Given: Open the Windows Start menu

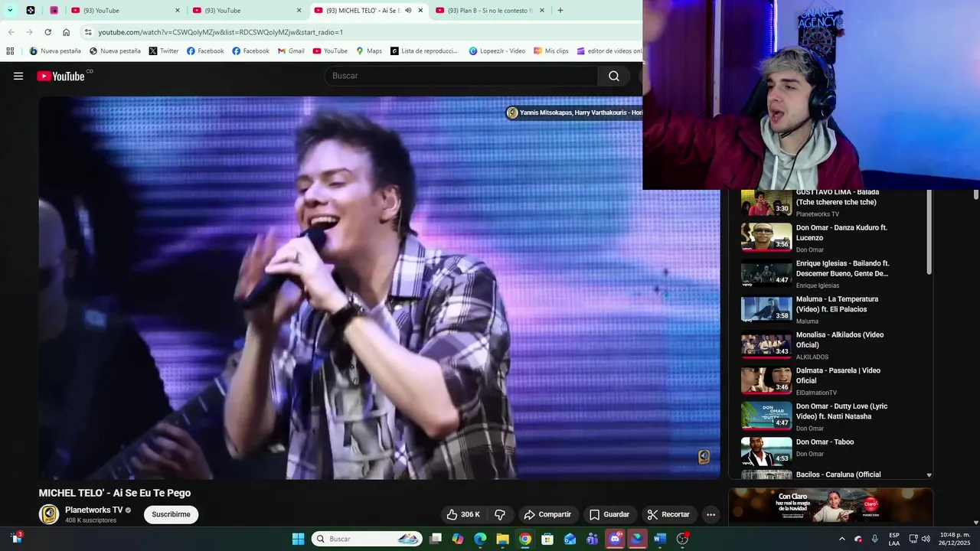Looking at the screenshot, I should pyautogui.click(x=298, y=539).
